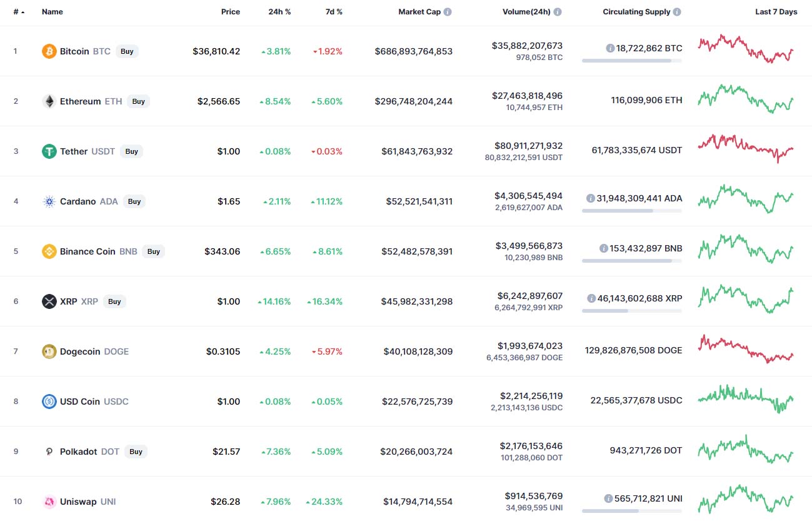The width and height of the screenshot is (812, 521).
Task: Click Buy button next to Ethereum
Action: click(138, 101)
